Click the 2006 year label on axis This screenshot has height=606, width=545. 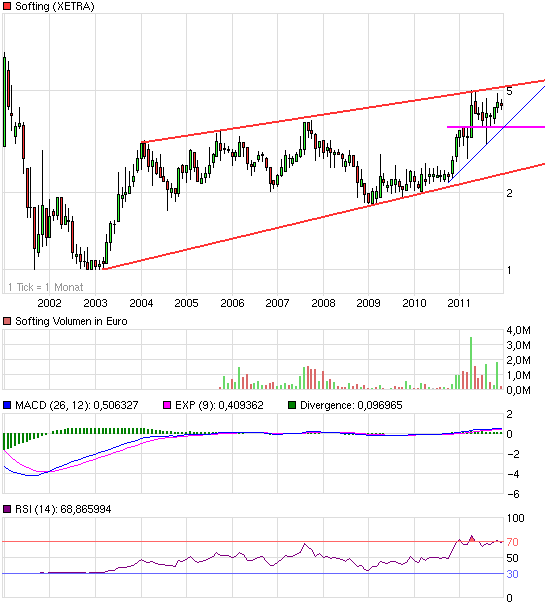point(232,303)
